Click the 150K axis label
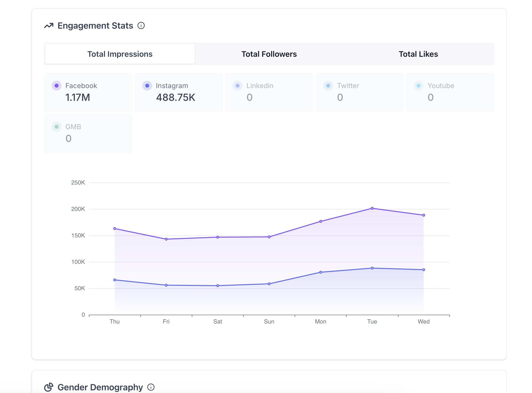Screen dimensions: 532x393 click(78, 235)
